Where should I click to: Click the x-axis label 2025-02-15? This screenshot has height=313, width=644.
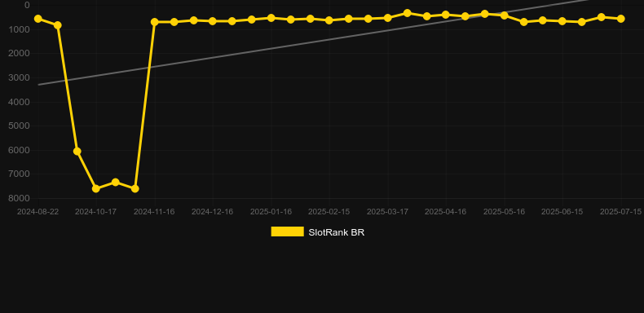tap(329, 212)
